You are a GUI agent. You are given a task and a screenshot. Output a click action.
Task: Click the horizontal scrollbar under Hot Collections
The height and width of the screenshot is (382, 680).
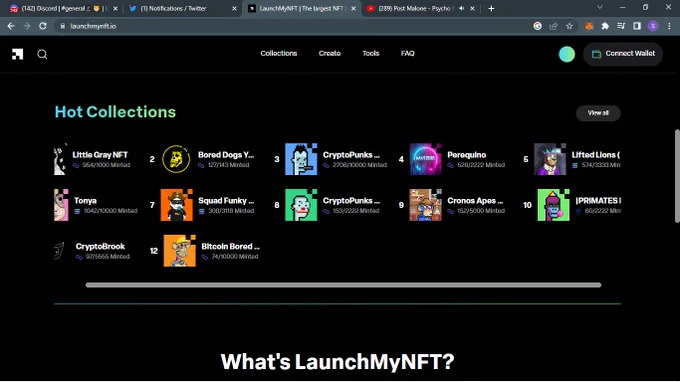tap(343, 285)
